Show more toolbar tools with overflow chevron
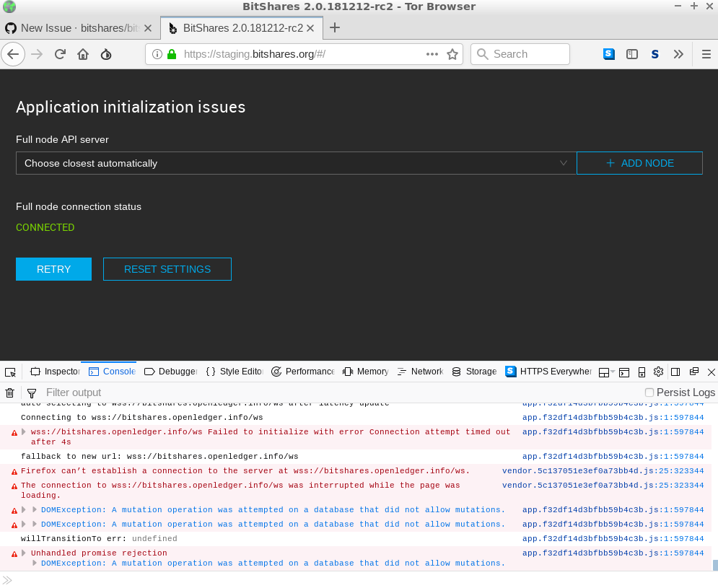Screen dimensions: 718x588 [x=678, y=55]
